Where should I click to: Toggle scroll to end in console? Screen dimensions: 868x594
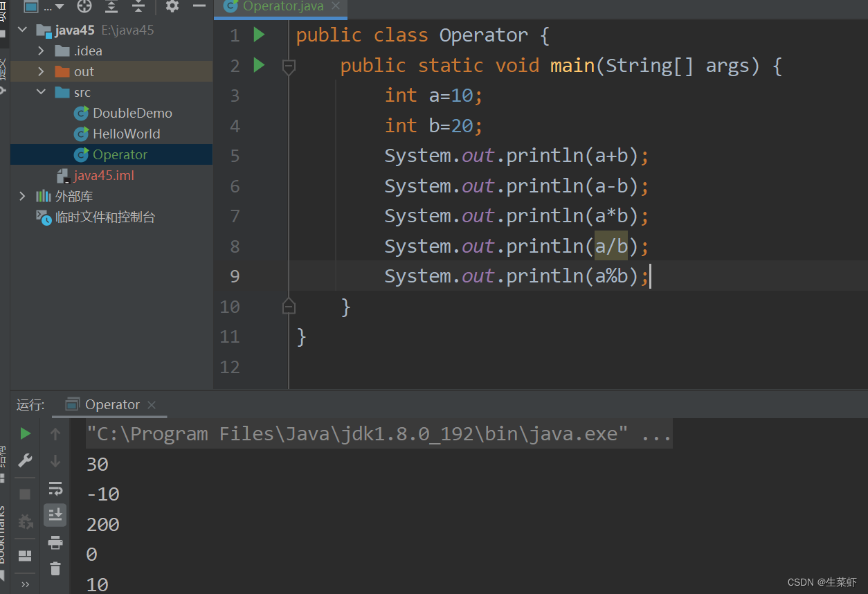pos(55,514)
